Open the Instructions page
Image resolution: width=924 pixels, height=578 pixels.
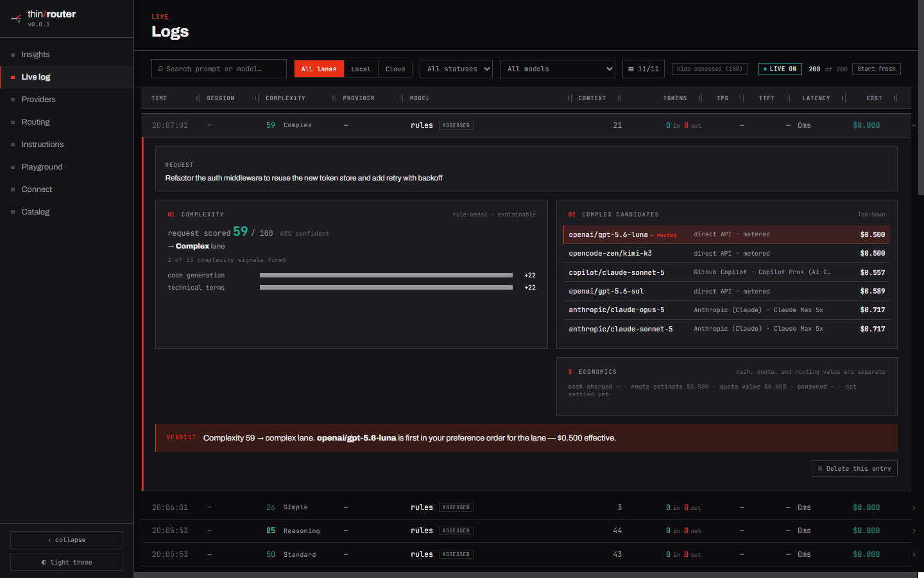(x=67, y=144)
